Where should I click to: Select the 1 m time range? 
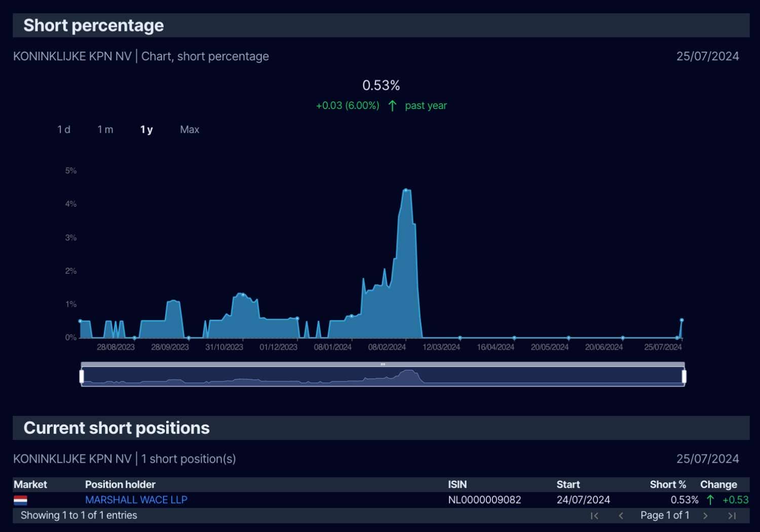tap(105, 130)
